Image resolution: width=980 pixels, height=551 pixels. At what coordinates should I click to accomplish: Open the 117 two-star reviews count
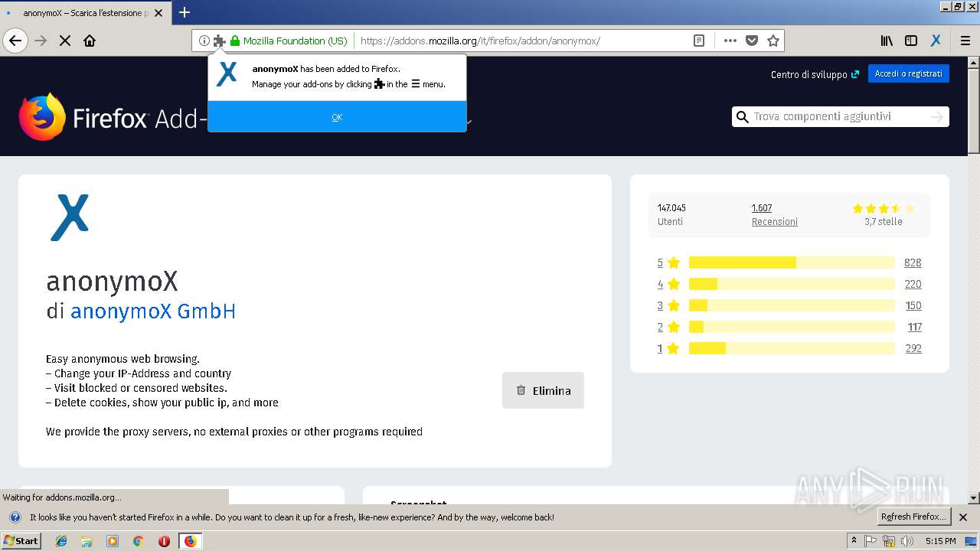pyautogui.click(x=915, y=327)
